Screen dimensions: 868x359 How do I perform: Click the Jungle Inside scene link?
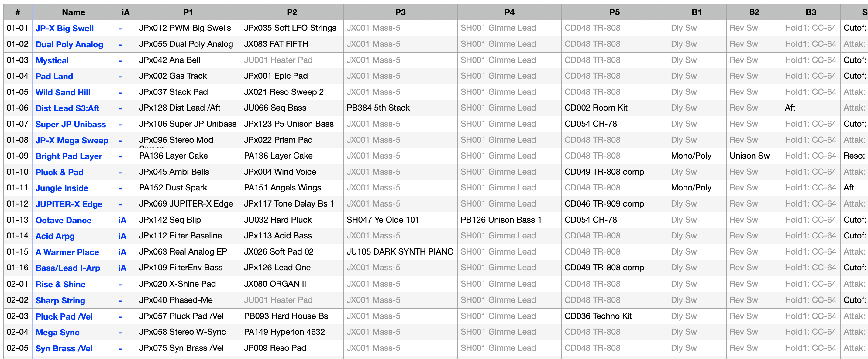[x=62, y=188]
